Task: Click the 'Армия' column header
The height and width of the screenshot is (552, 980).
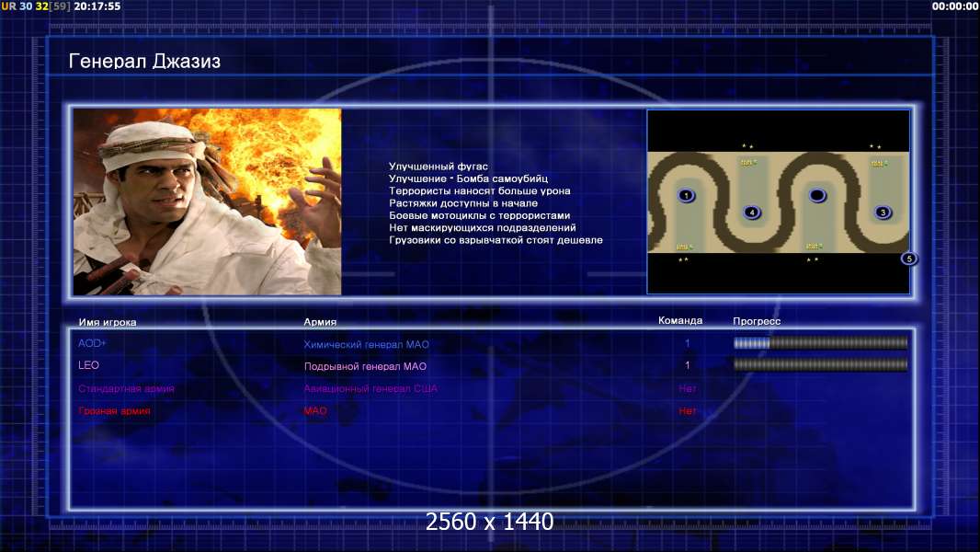Action: click(x=320, y=322)
